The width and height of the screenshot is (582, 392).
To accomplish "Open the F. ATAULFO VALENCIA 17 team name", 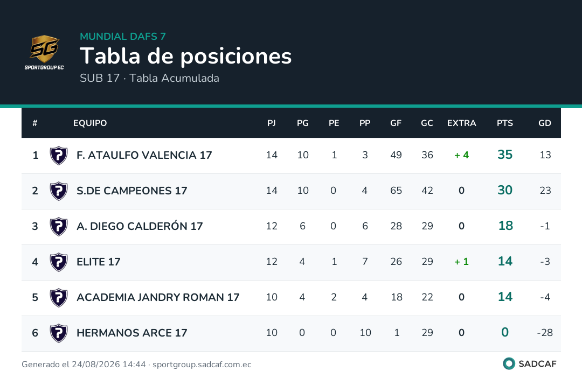I will 144,155.
